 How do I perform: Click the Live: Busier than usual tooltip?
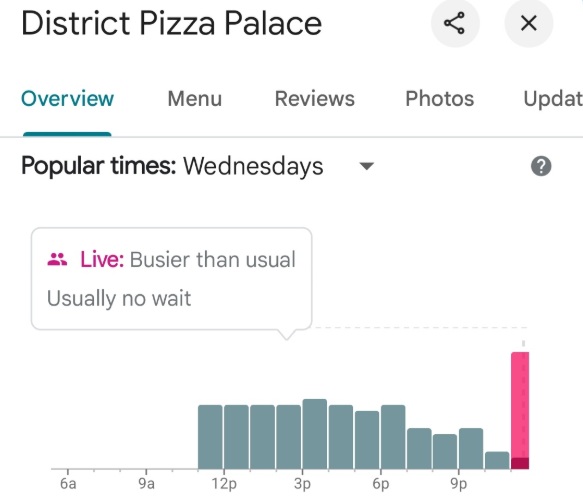(x=171, y=279)
